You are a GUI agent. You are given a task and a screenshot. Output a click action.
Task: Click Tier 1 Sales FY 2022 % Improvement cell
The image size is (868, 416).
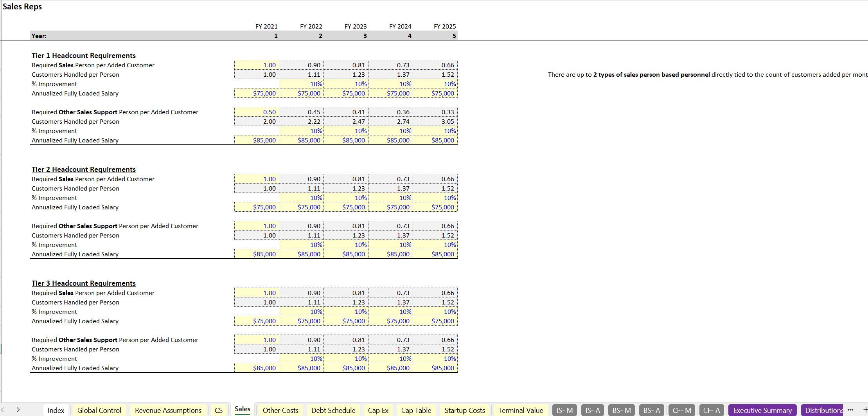(301, 84)
